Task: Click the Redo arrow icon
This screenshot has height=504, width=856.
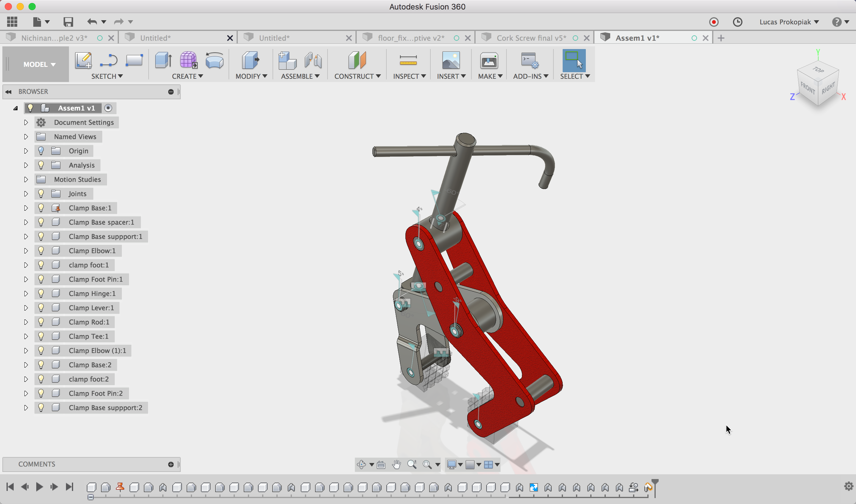Action: (x=119, y=22)
